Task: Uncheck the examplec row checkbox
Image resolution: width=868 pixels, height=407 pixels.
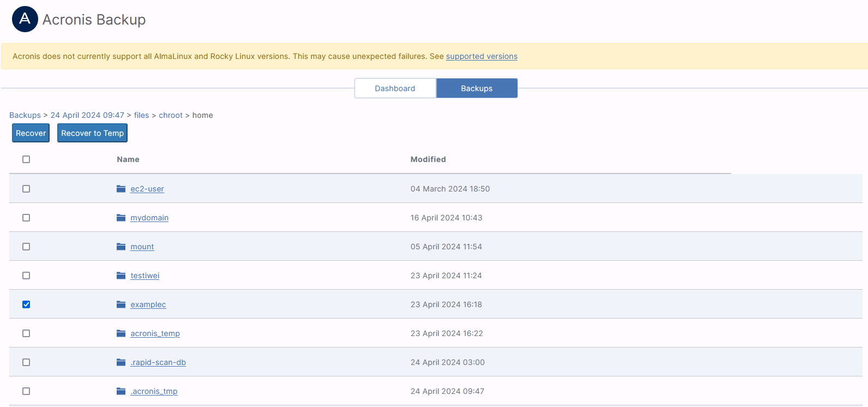Action: 26,304
